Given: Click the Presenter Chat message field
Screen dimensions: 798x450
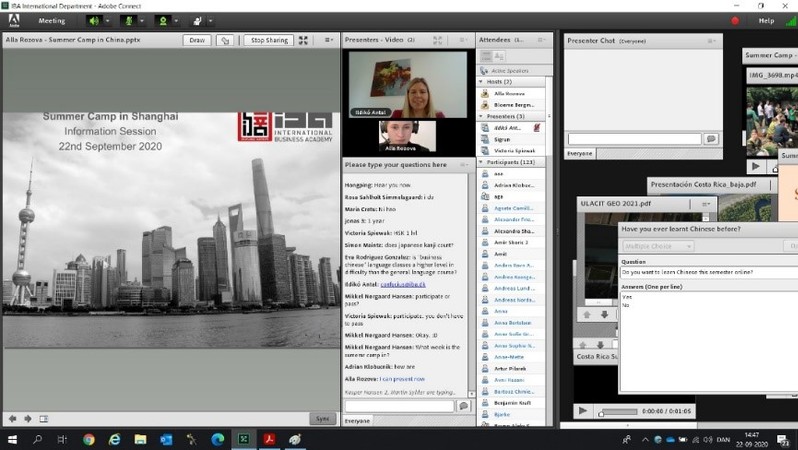Looking at the screenshot, I should tap(635, 139).
